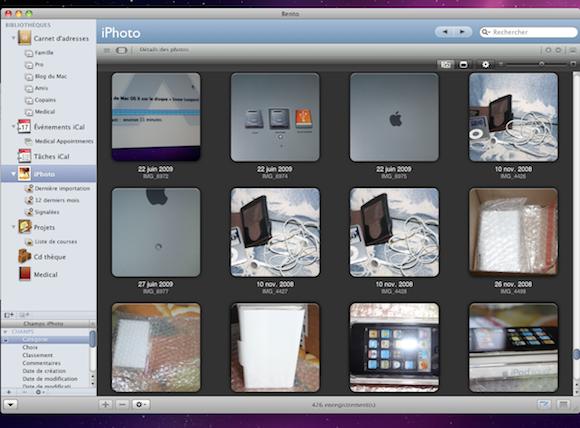Select the Choix field

click(x=30, y=347)
